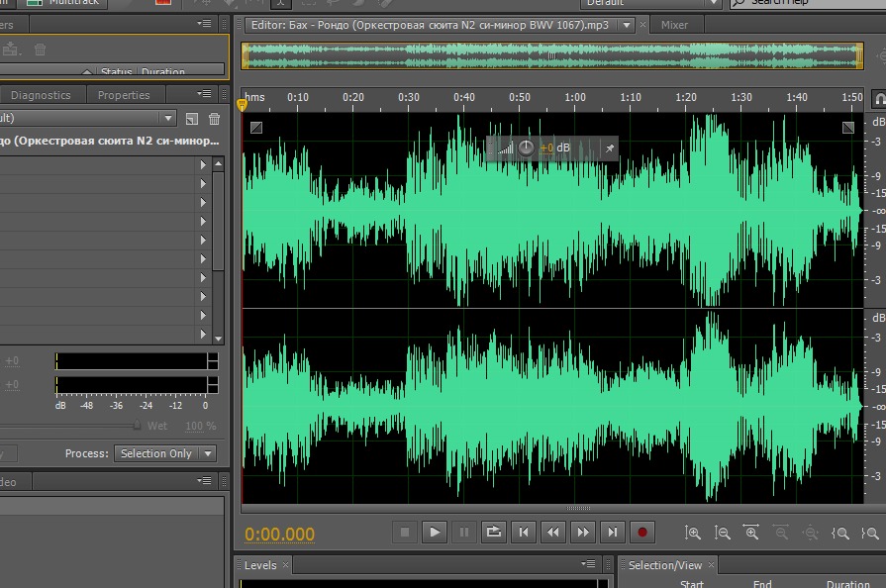
Task: Click the red Record button
Action: pyautogui.click(x=641, y=533)
